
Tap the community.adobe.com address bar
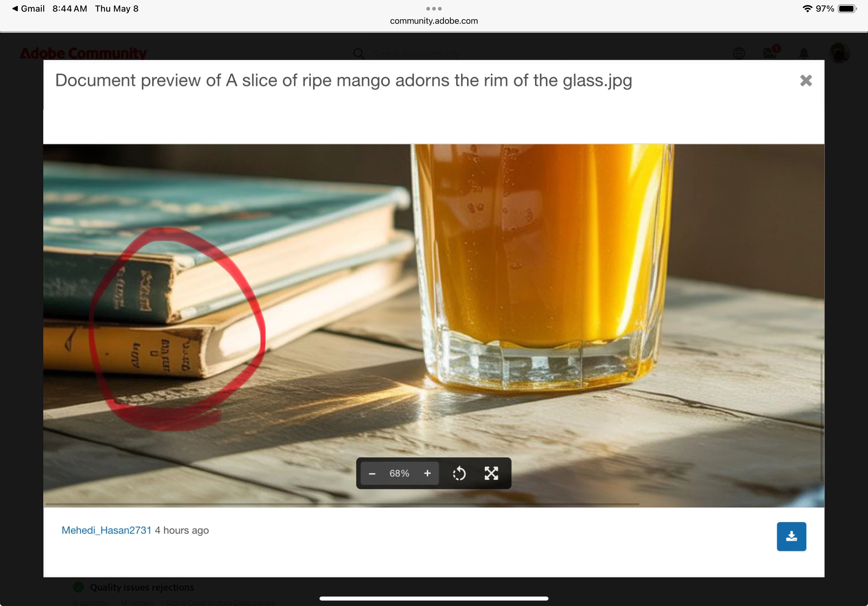click(x=434, y=21)
